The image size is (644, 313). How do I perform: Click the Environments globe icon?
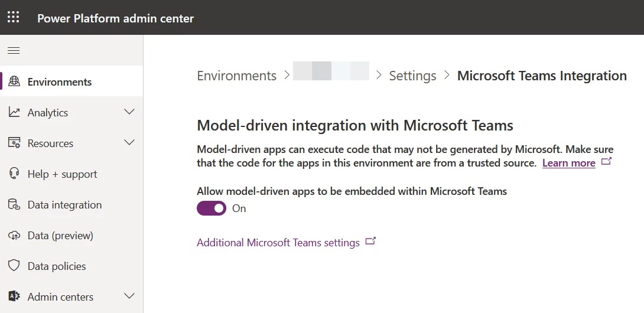coord(14,81)
